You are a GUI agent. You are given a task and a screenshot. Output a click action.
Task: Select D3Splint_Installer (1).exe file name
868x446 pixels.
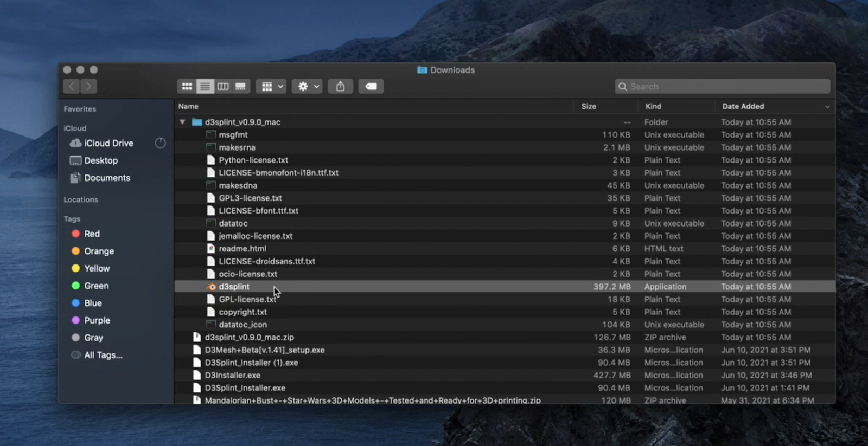(x=251, y=363)
